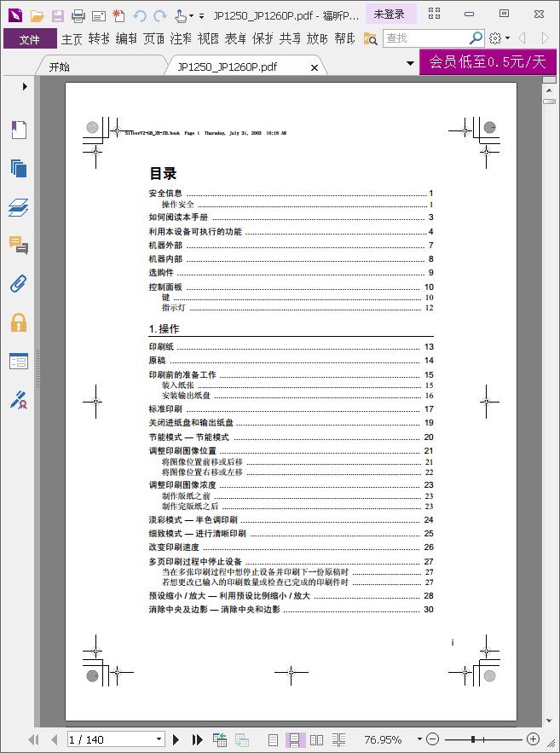
Task: Open the 帮助 ribbon tab
Action: [x=345, y=38]
